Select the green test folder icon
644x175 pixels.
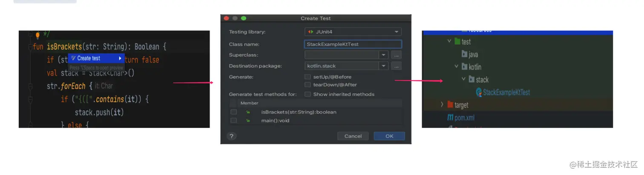pyautogui.click(x=457, y=41)
